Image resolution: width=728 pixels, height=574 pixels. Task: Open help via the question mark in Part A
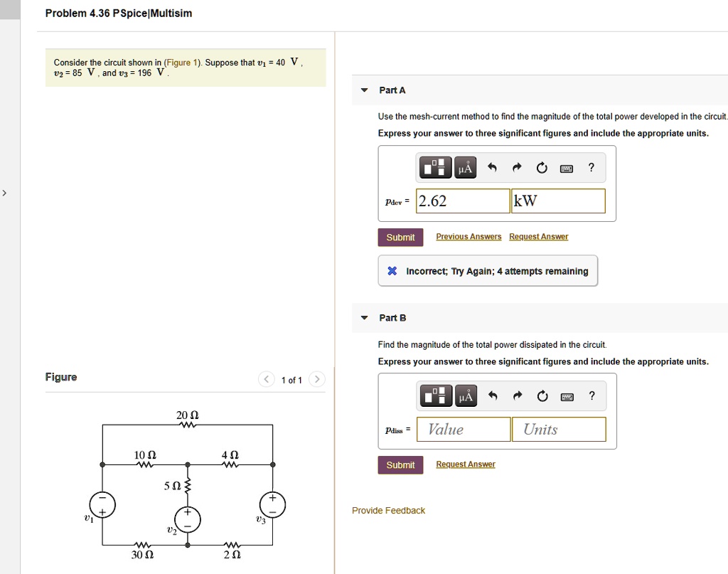pos(590,167)
